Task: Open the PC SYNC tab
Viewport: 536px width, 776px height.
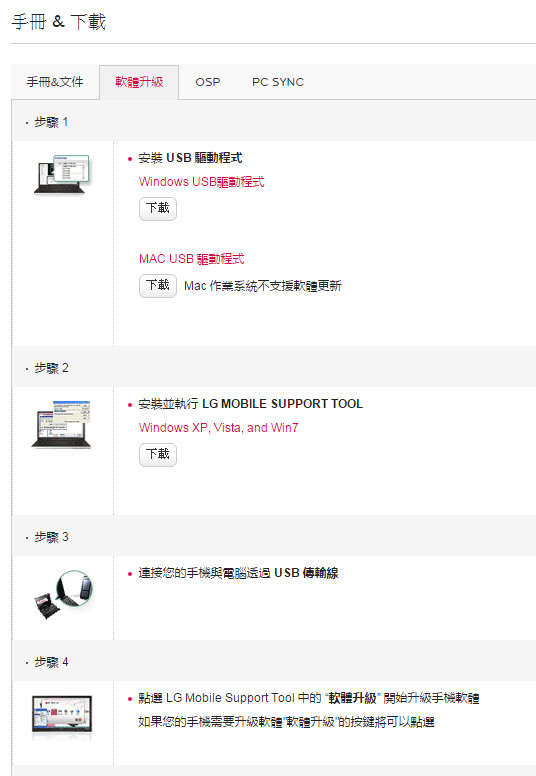Action: [x=278, y=82]
